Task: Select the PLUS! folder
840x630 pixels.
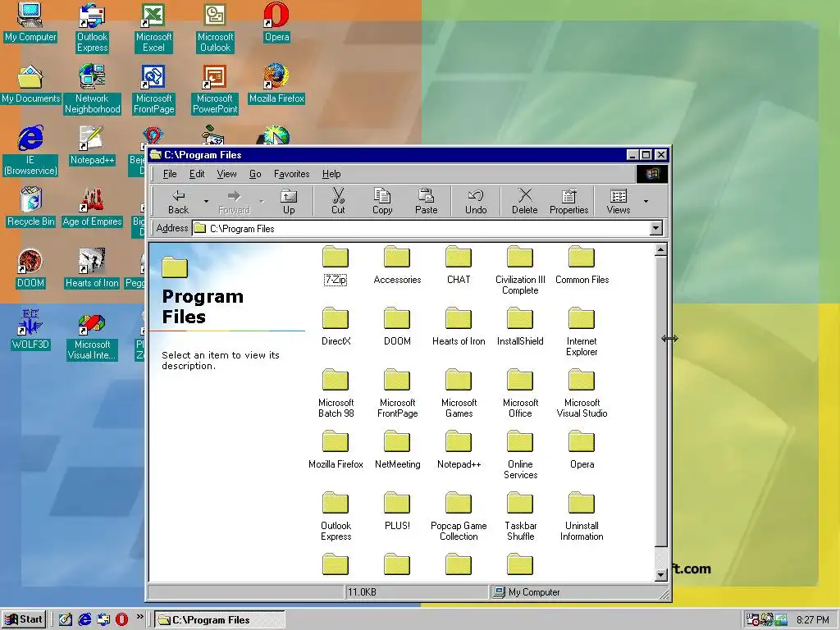Action: coord(397,512)
